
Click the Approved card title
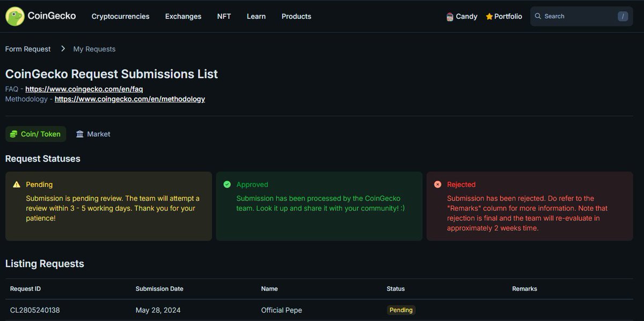(252, 185)
